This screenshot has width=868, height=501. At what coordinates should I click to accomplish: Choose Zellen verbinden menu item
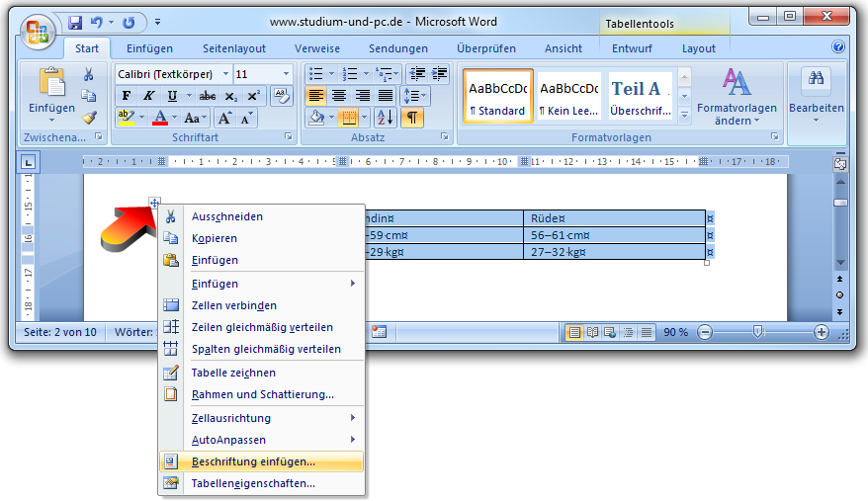(261, 305)
